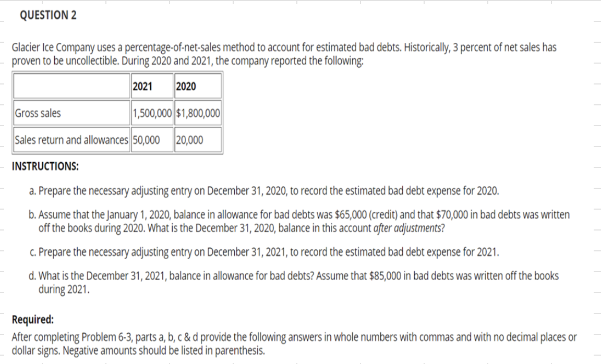The width and height of the screenshot is (601, 364).
Task: Click instruction c about 2021 adjusting entry
Action: tap(264, 252)
